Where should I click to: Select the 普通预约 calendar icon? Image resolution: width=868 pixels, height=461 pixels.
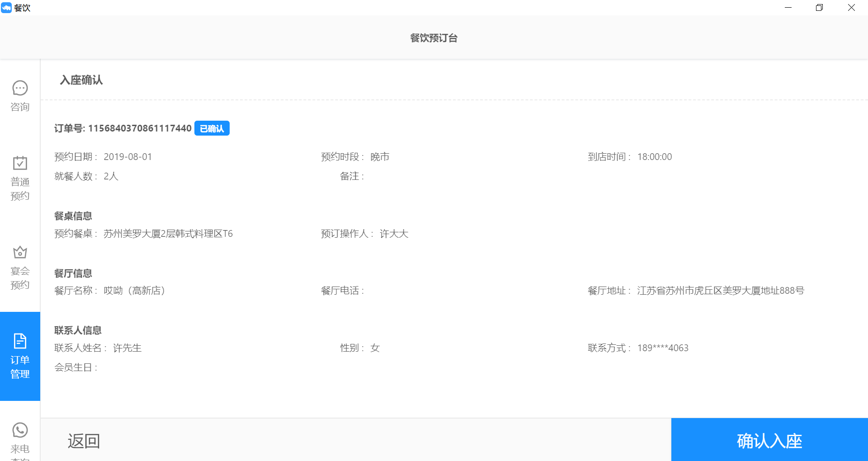pos(20,163)
